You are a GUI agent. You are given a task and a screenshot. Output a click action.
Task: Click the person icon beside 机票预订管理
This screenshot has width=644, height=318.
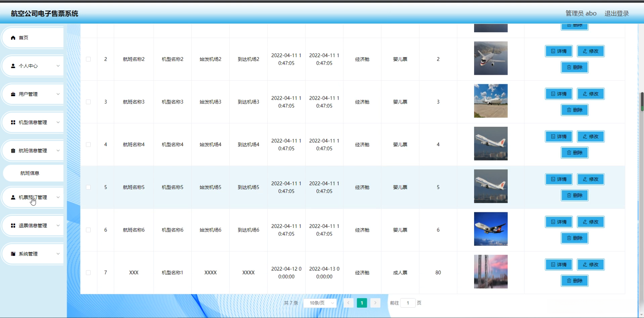coord(13,197)
